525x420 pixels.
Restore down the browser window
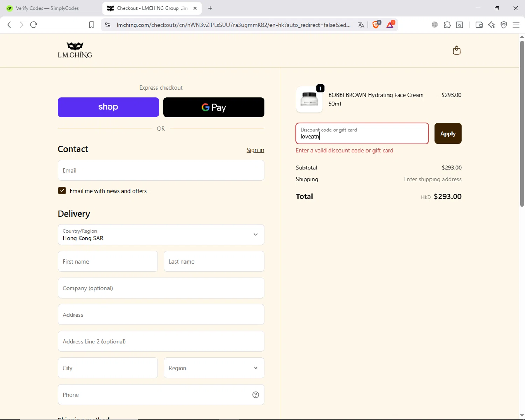pos(497,8)
